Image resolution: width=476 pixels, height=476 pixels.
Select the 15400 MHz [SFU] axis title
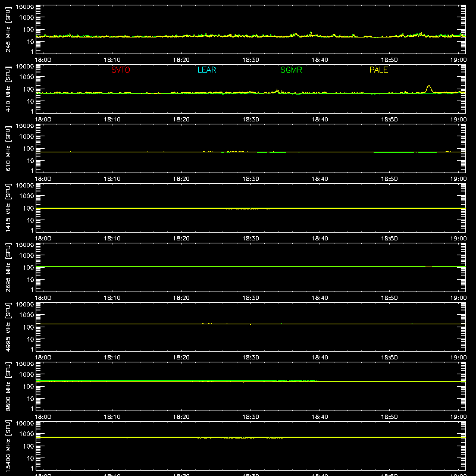8,446
